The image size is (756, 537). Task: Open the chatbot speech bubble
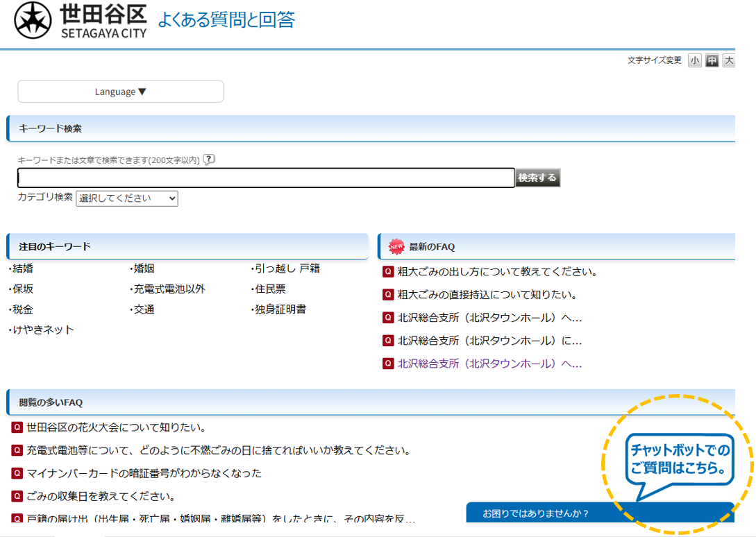[x=679, y=461]
